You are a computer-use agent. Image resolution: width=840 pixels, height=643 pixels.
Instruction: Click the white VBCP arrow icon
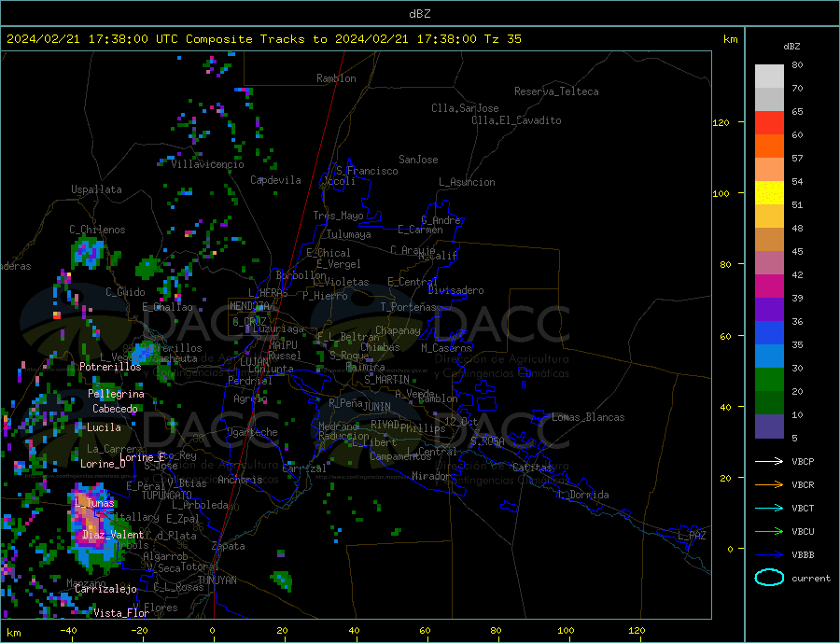click(x=769, y=461)
